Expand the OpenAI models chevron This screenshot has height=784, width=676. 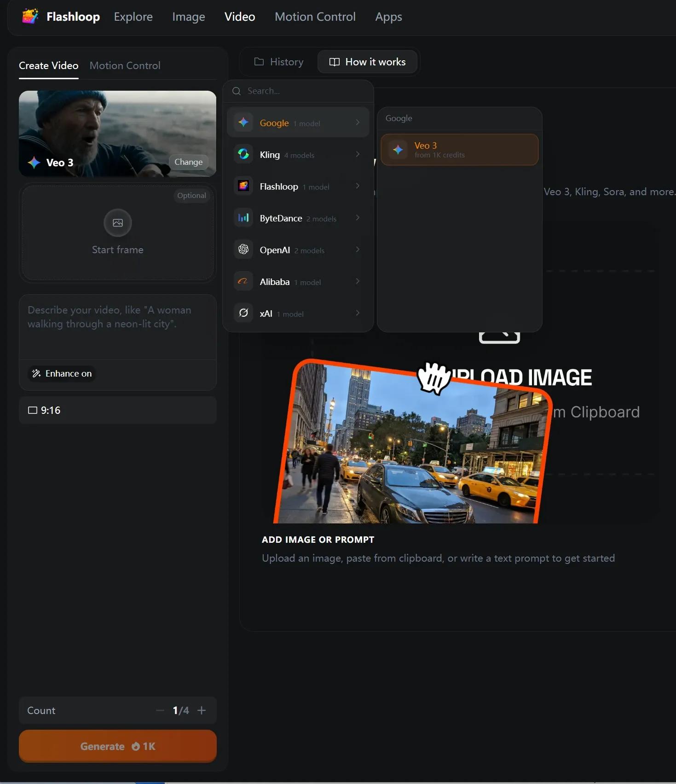pyautogui.click(x=358, y=250)
